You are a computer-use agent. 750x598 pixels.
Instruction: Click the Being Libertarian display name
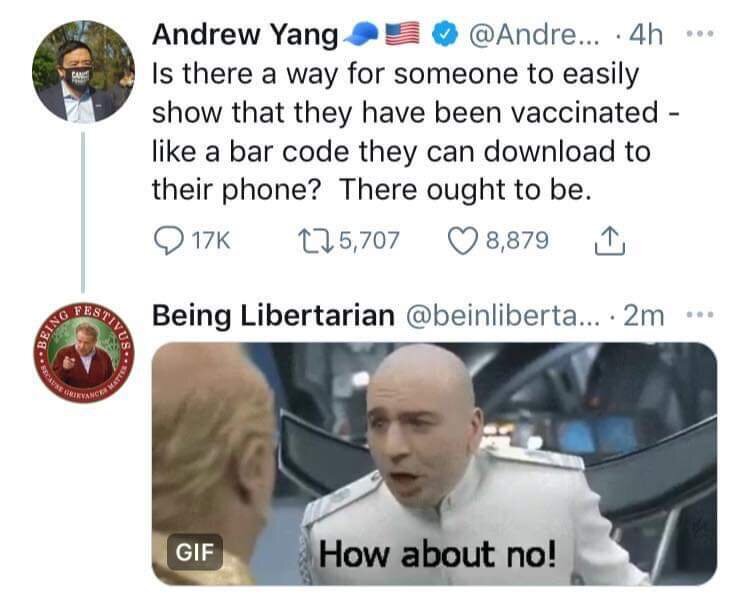click(273, 316)
